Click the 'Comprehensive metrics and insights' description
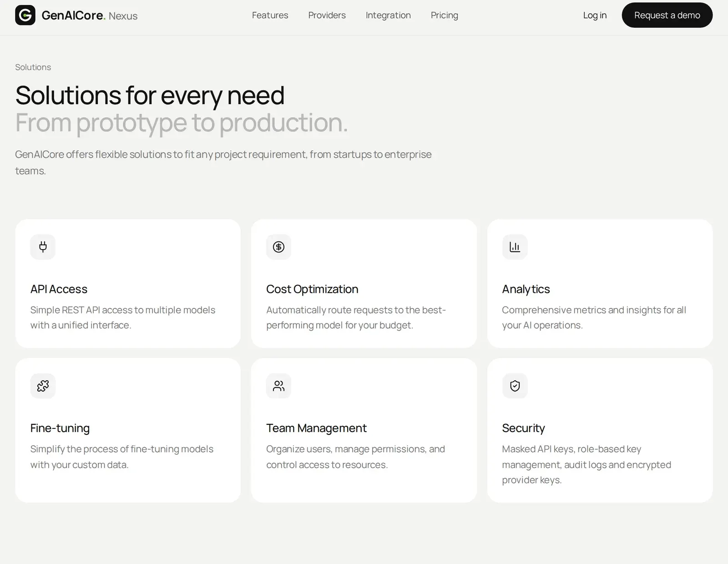The image size is (728, 564). click(594, 317)
